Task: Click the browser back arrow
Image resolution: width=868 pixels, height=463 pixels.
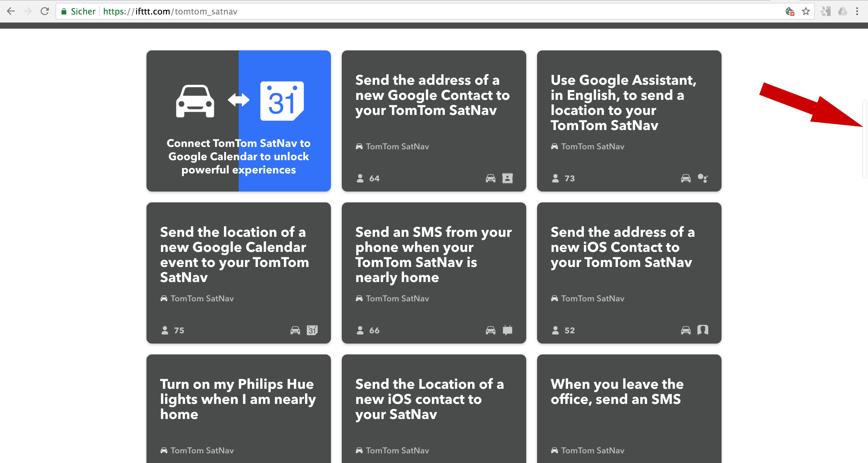Action: (11, 11)
